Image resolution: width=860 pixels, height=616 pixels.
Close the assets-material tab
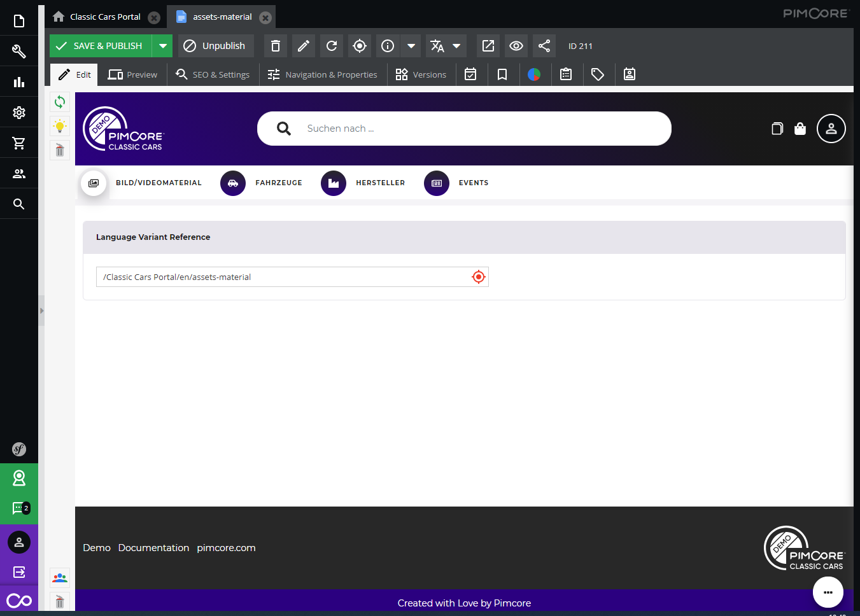(265, 18)
